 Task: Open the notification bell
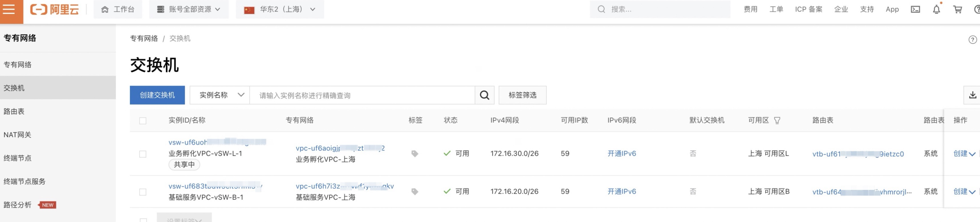936,9
